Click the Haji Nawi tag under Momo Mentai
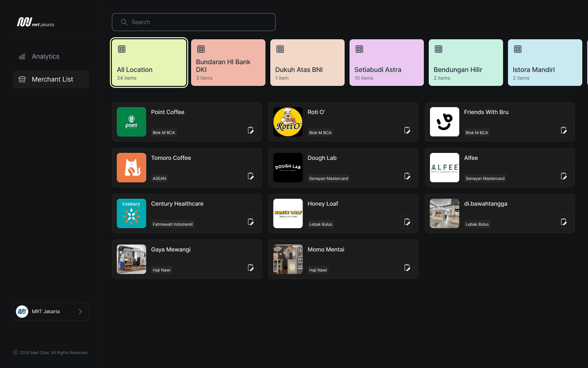The width and height of the screenshot is (588, 368). click(318, 270)
